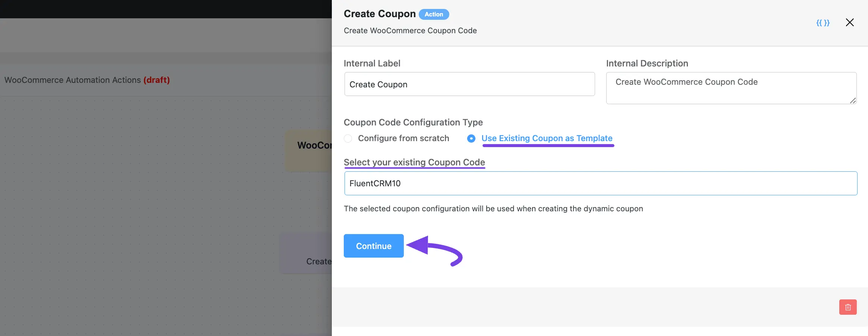The image size is (868, 336).
Task: Select the purple Create action block on canvas
Action: point(306,253)
